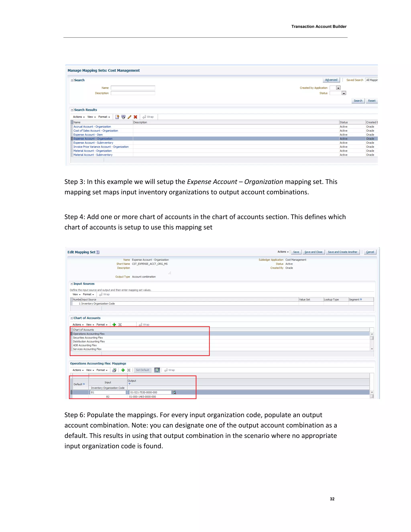Click the pencil Edit icon in Search Results
The width and height of the screenshot is (411, 532).
point(129,117)
